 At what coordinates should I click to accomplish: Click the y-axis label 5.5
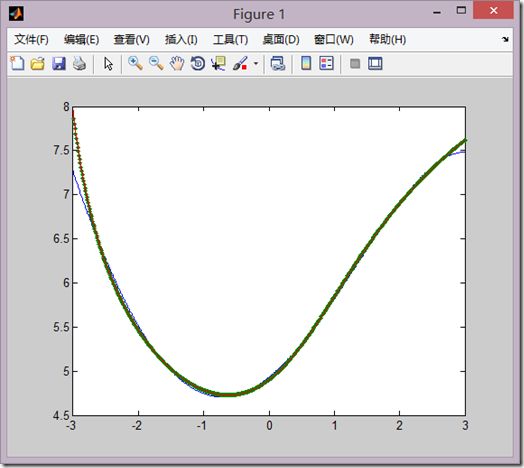61,327
